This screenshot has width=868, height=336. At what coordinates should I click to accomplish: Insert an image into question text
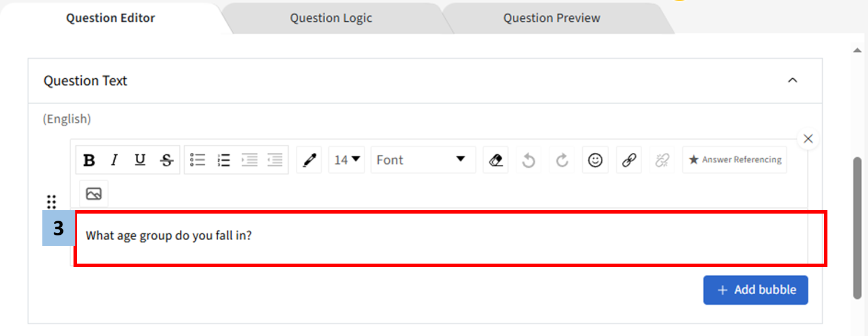[x=94, y=194]
